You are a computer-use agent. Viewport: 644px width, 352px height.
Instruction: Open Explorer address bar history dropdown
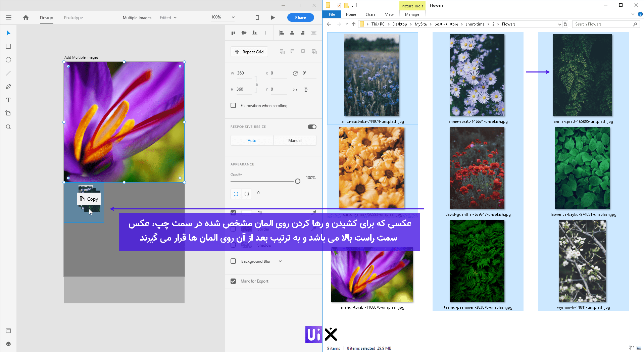click(x=559, y=24)
